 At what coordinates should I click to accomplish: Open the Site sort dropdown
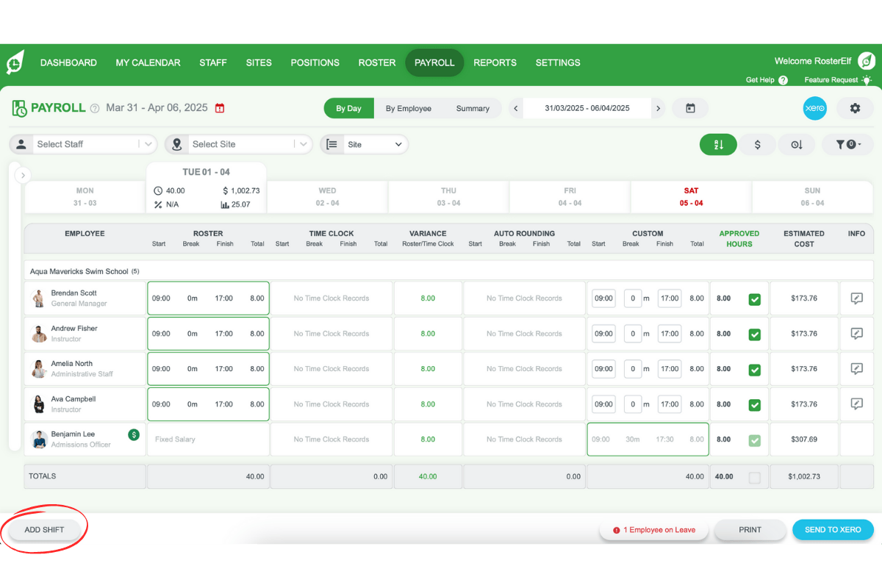(x=376, y=144)
